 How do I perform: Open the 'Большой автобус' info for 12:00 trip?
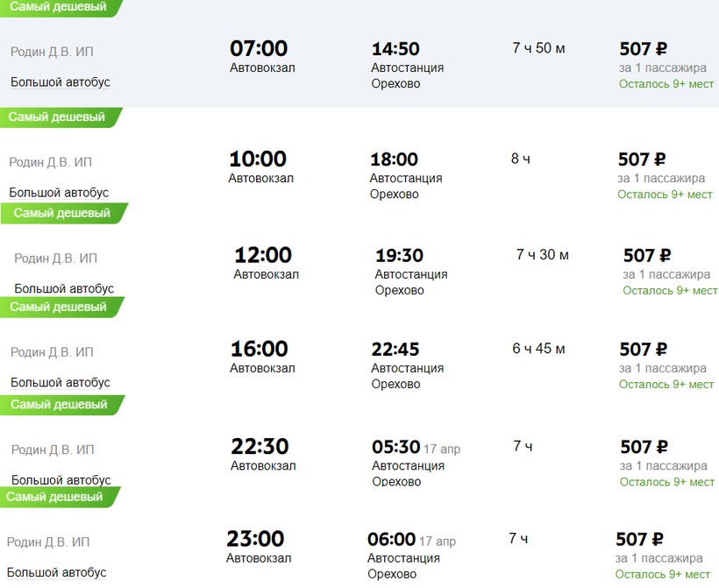(64, 289)
